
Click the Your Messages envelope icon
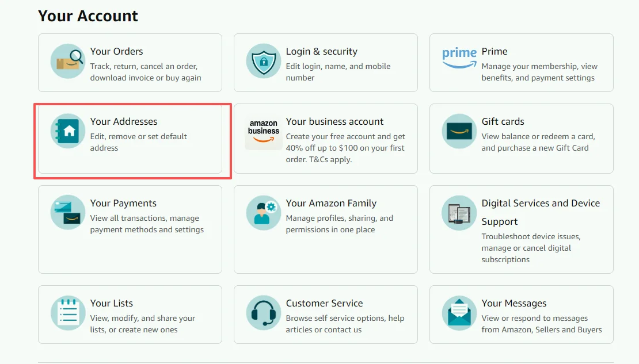click(459, 313)
